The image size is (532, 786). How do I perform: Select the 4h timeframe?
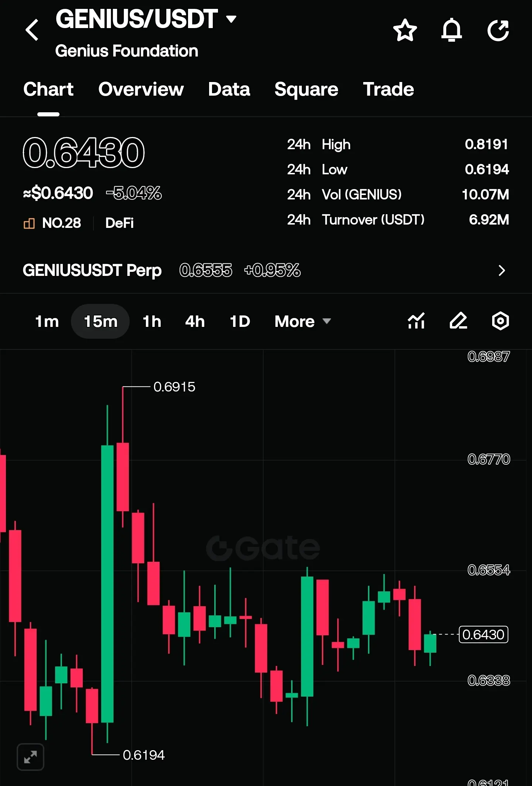(x=195, y=321)
